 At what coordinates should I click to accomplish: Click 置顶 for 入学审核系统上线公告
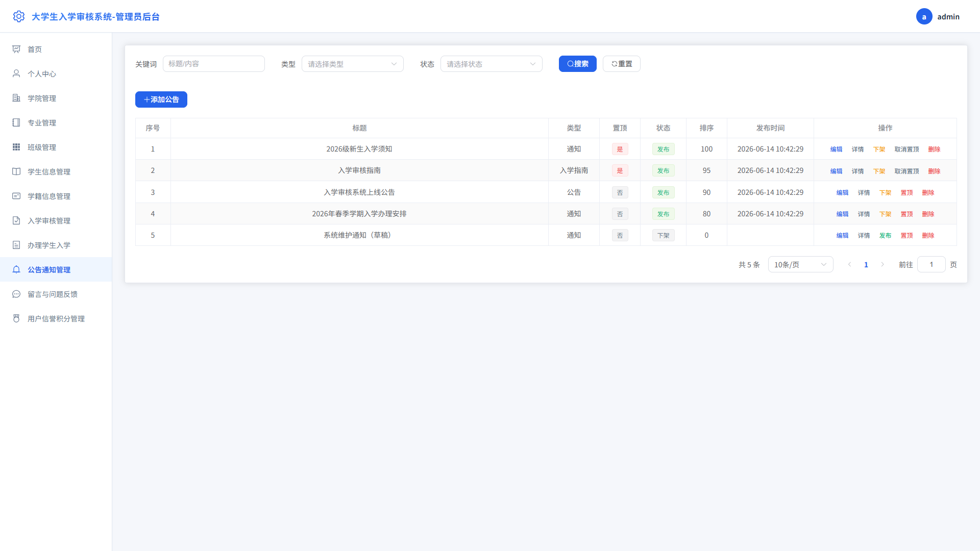tap(906, 192)
